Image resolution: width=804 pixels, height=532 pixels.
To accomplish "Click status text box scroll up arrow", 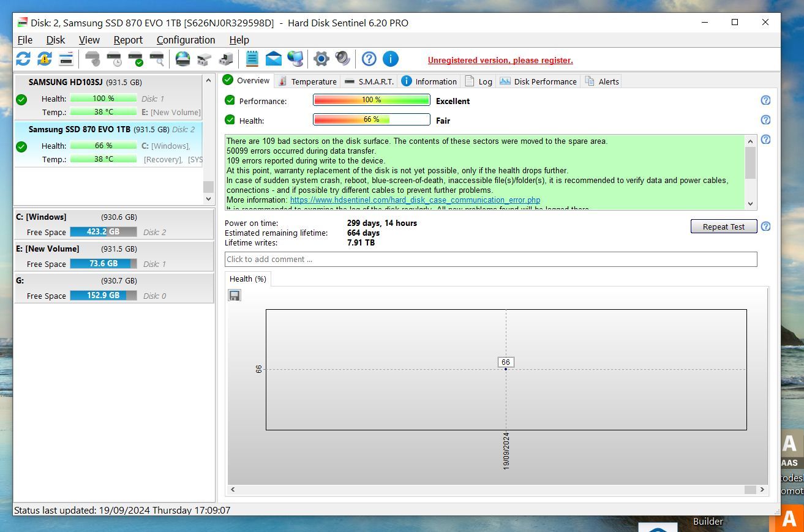I will pyautogui.click(x=751, y=141).
